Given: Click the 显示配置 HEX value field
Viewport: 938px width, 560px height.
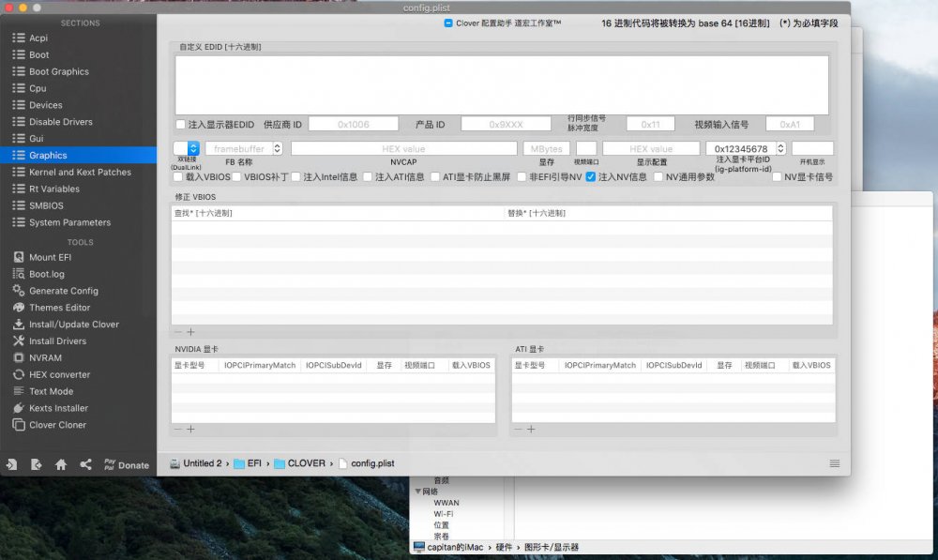Looking at the screenshot, I should (651, 148).
